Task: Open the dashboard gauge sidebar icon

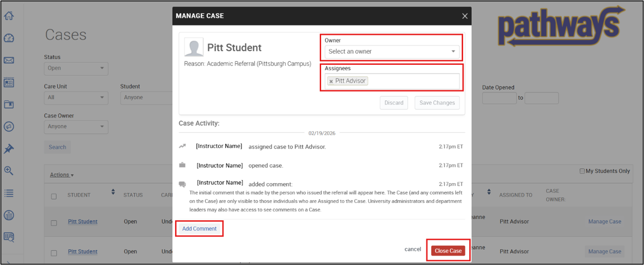Action: tap(9, 38)
